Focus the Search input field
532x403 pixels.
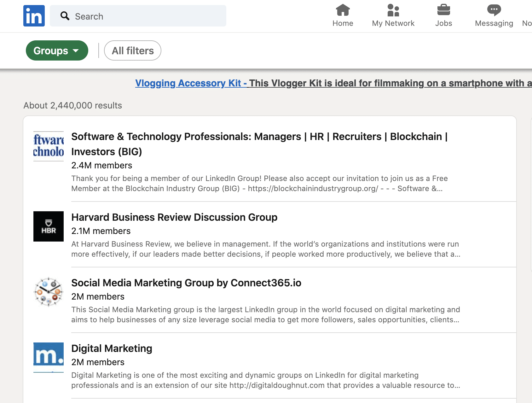(x=138, y=16)
